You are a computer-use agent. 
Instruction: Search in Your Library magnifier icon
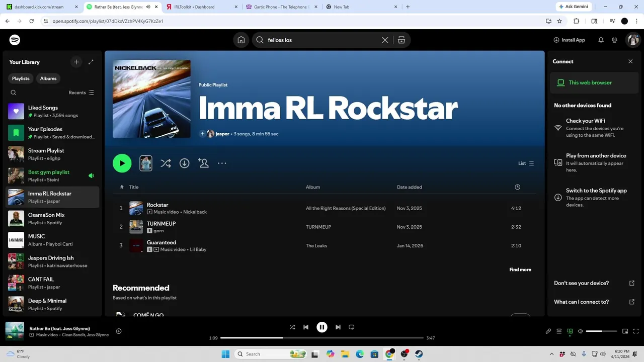14,93
